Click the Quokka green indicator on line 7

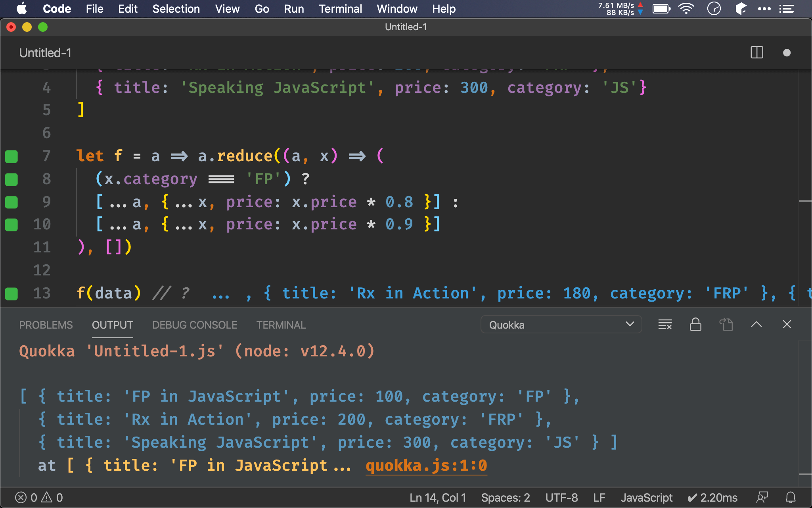pos(11,156)
